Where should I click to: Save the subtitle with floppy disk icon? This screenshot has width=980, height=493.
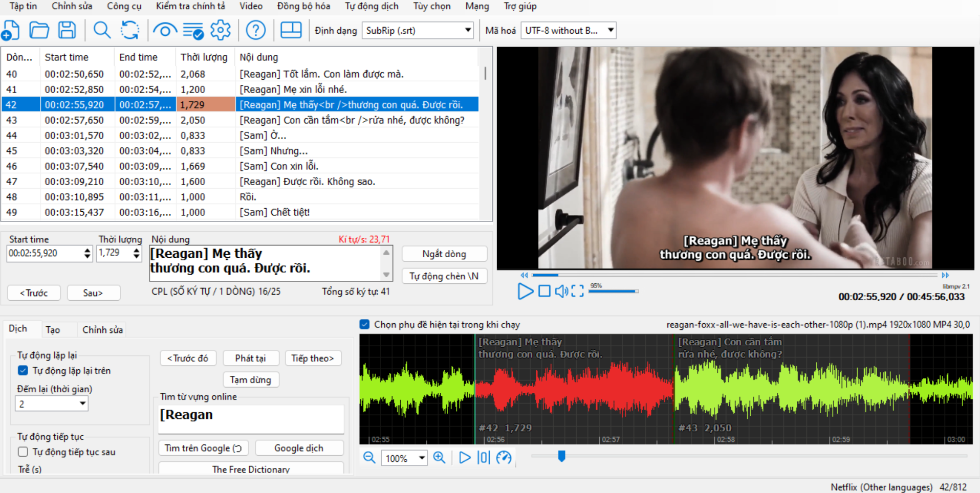coord(67,30)
